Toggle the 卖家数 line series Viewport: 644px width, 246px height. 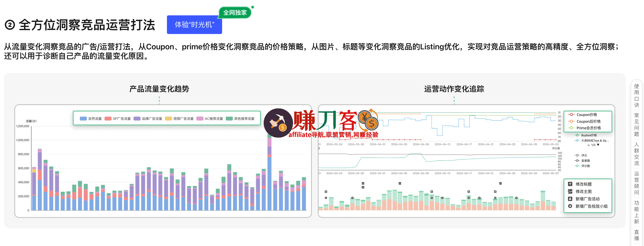coord(582,161)
